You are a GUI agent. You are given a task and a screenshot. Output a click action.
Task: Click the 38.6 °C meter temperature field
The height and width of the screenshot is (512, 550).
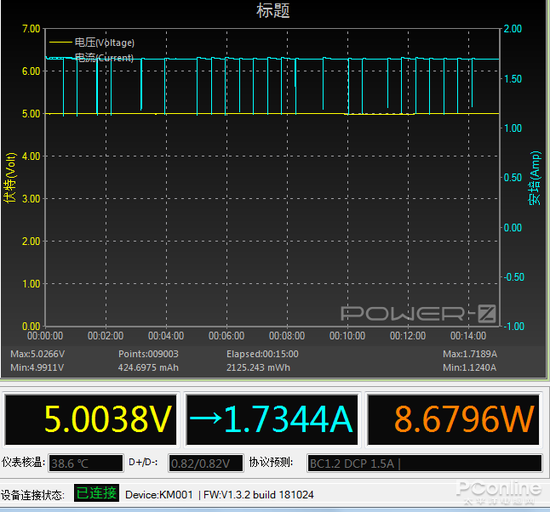click(x=86, y=464)
